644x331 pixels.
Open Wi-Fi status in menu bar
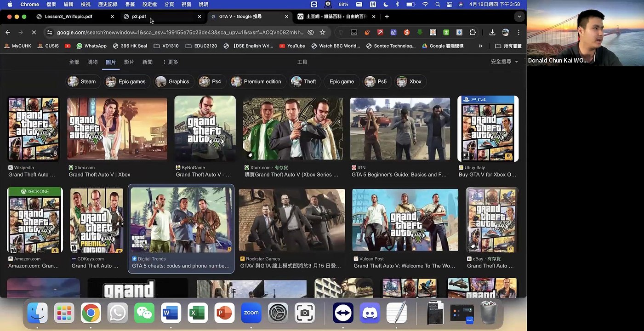(425, 4)
